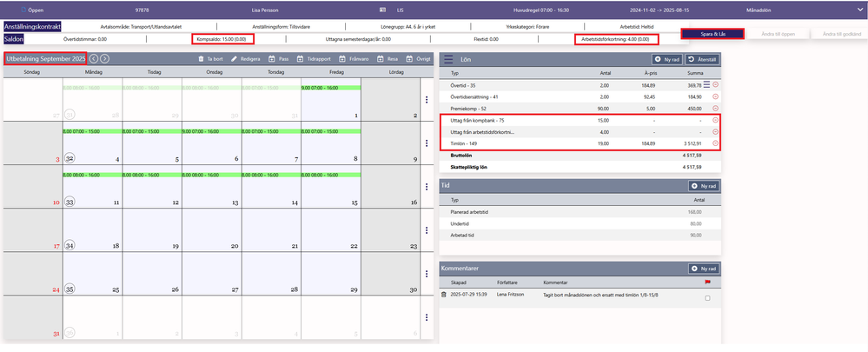Open week 32 row options menu
868x352 pixels.
[x=427, y=143]
